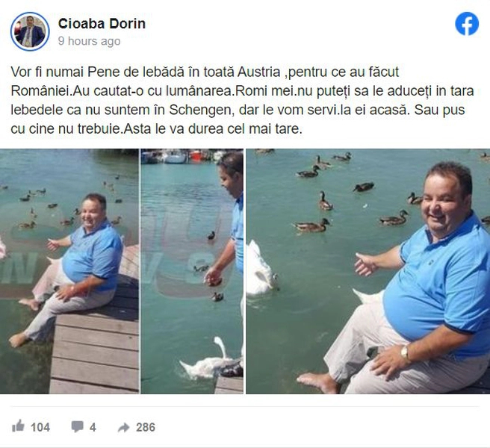490x448 pixels.
Task: View the 104 likes count
Action: pyautogui.click(x=40, y=427)
